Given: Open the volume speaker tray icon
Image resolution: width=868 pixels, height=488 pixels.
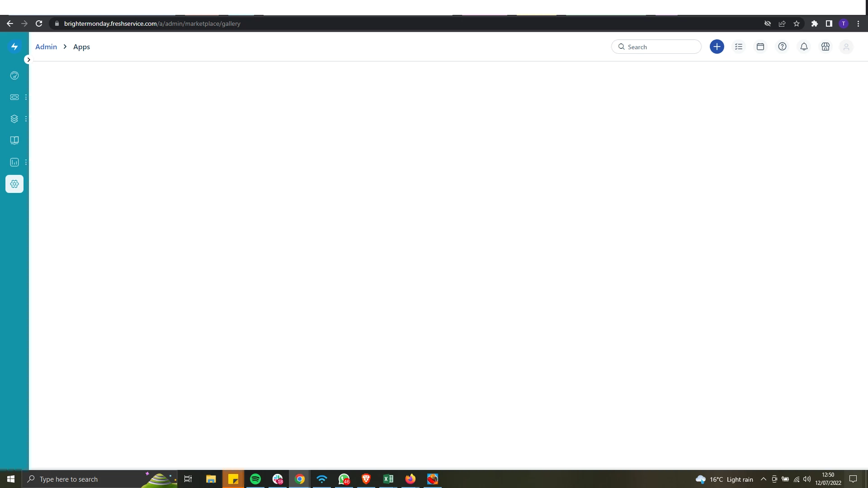Looking at the screenshot, I should click(x=807, y=479).
